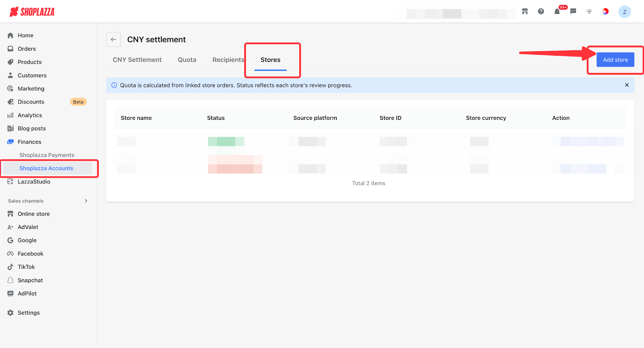Image resolution: width=644 pixels, height=348 pixels.
Task: Click the Store name column header
Action: click(136, 118)
